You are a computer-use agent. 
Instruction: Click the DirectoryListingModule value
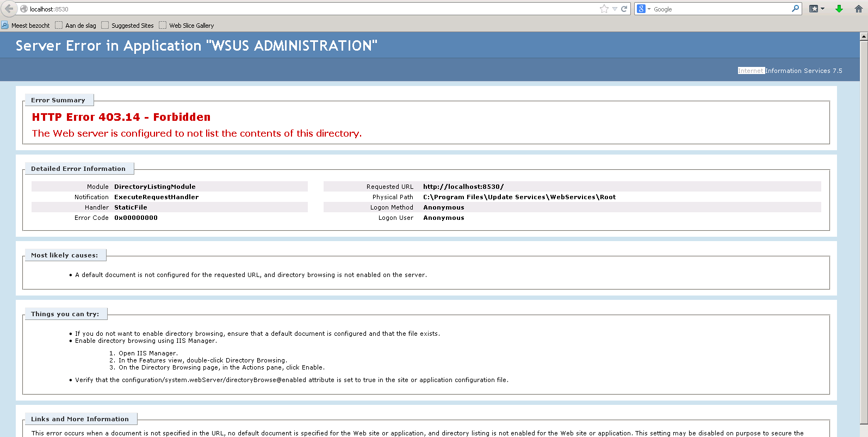point(155,187)
